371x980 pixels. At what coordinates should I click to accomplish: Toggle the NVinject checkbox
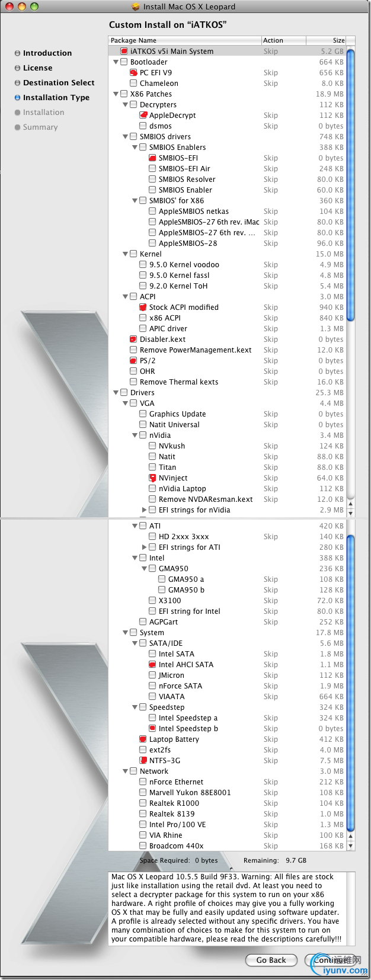[x=152, y=478]
